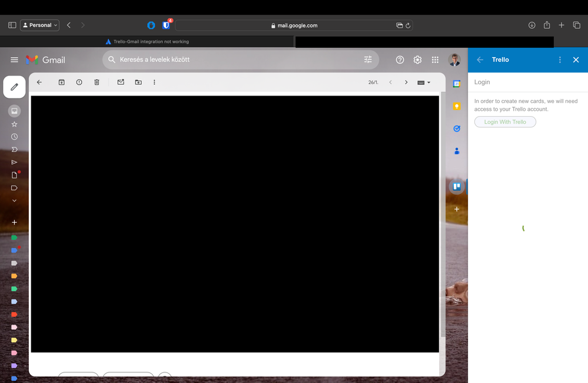Viewport: 588px width, 383px height.
Task: Open Google Keep side panel icon
Action: pyautogui.click(x=456, y=106)
